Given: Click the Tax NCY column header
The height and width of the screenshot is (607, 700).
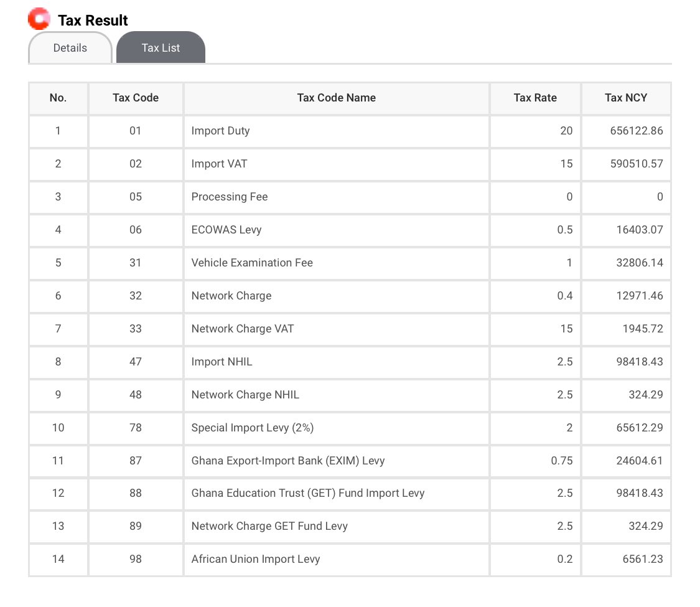Looking at the screenshot, I should 626,98.
